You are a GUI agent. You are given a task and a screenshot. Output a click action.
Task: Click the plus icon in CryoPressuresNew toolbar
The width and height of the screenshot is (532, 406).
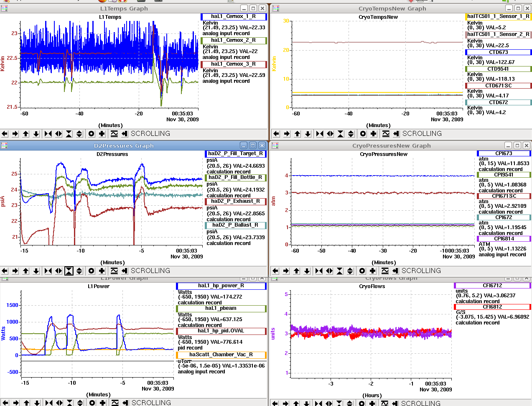point(372,271)
